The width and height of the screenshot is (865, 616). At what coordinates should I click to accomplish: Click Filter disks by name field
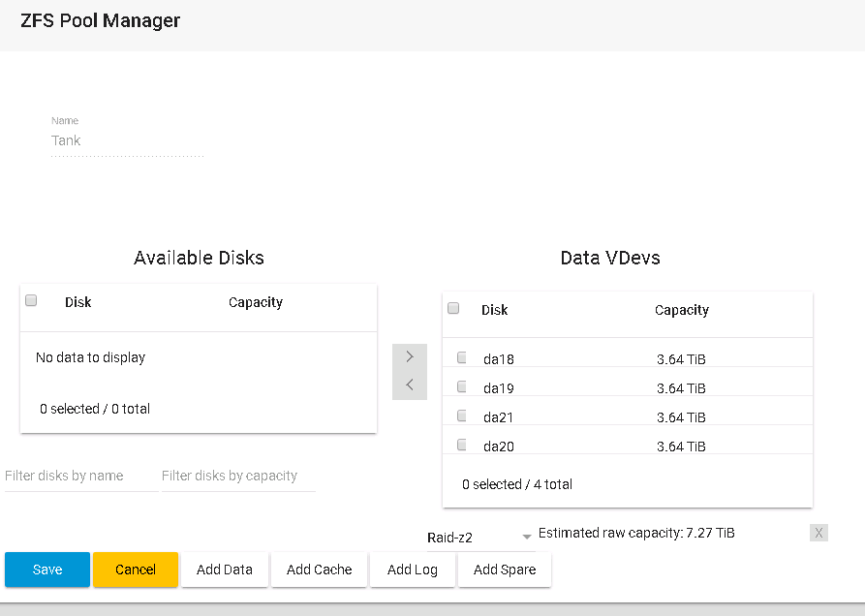(x=80, y=477)
